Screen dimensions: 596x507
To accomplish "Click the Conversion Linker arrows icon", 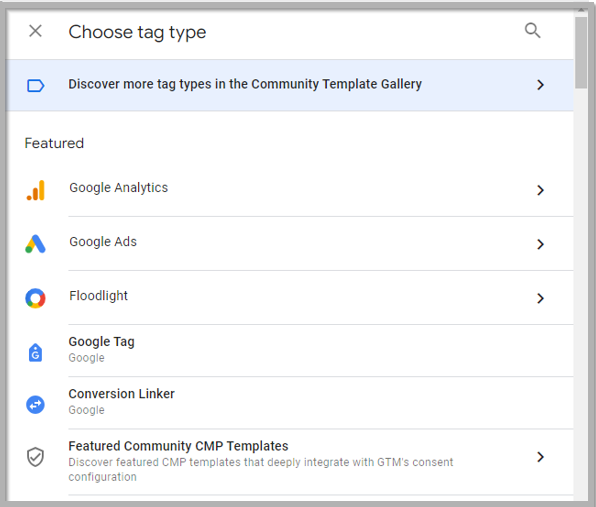I will click(x=35, y=404).
